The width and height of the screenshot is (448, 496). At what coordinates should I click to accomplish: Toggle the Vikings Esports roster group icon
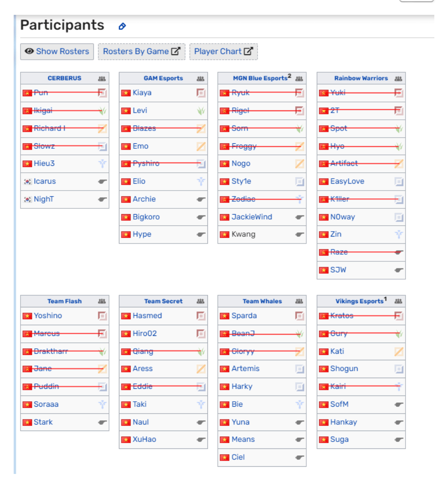point(398,301)
